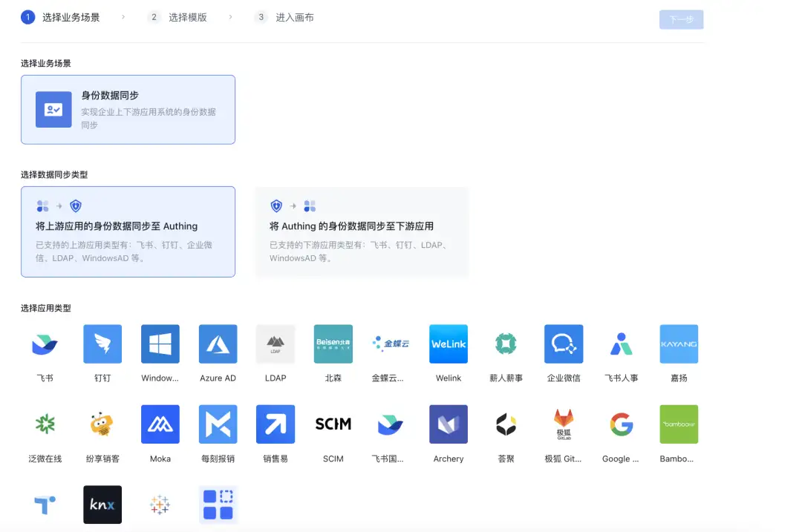Select the 身份数据同步 business scenario card

(128, 109)
